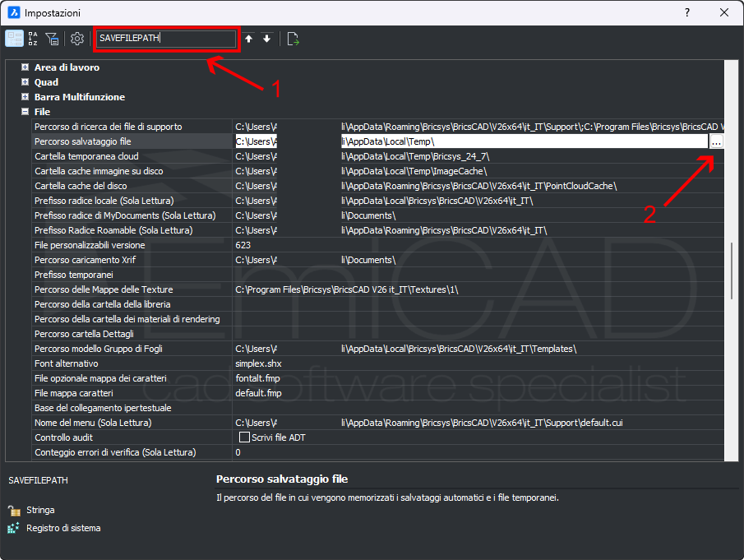Jump to next search result with down arrow
Image resolution: width=744 pixels, height=560 pixels.
click(266, 39)
